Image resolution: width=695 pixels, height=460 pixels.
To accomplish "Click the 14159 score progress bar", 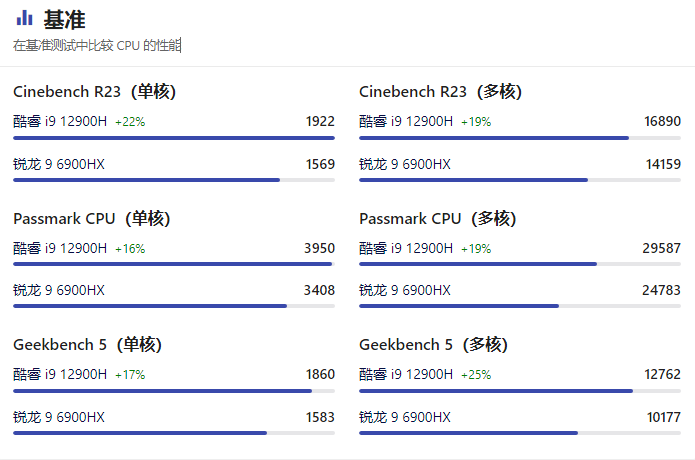I will pyautogui.click(x=520, y=180).
